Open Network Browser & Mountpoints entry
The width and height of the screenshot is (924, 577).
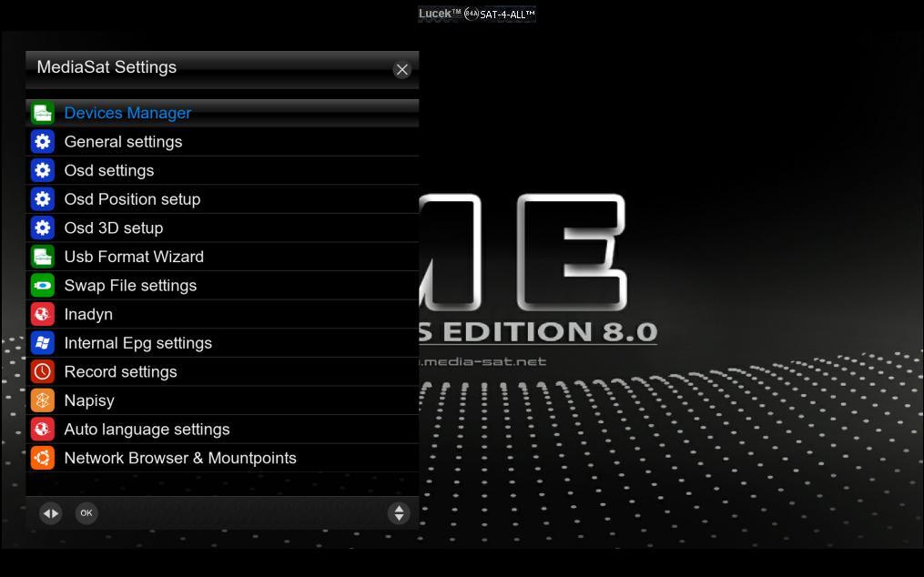click(x=222, y=458)
